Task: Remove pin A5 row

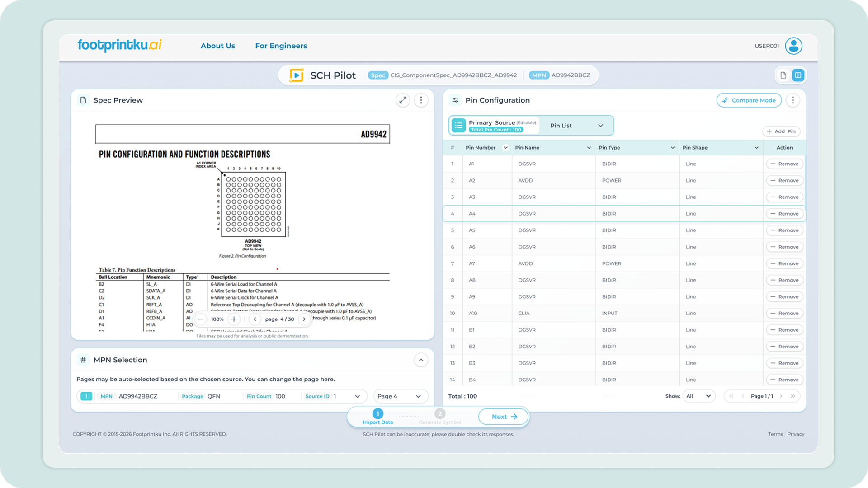Action: 785,230
